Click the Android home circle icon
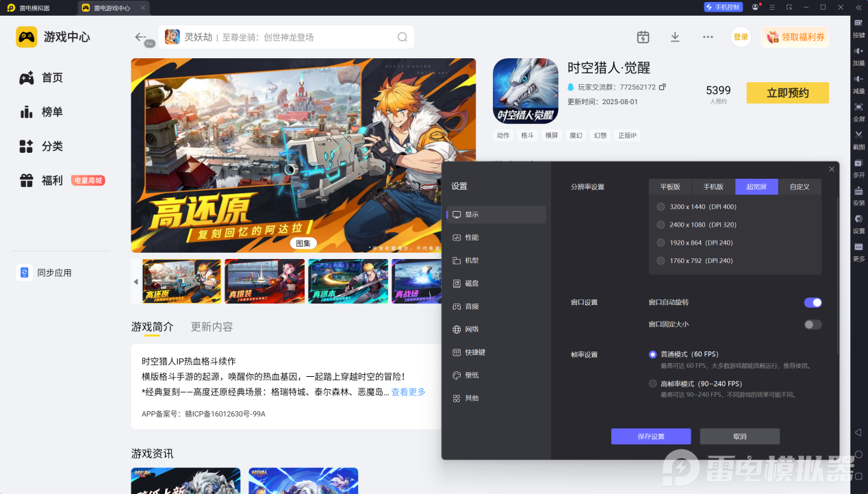The width and height of the screenshot is (868, 494). 858,454
